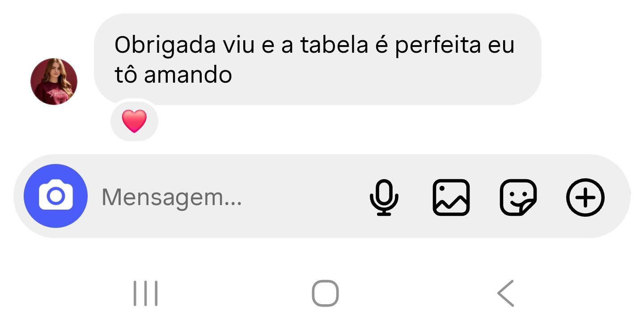Open the sticker picker icon
Image resolution: width=644 pixels, height=332 pixels.
tap(518, 197)
